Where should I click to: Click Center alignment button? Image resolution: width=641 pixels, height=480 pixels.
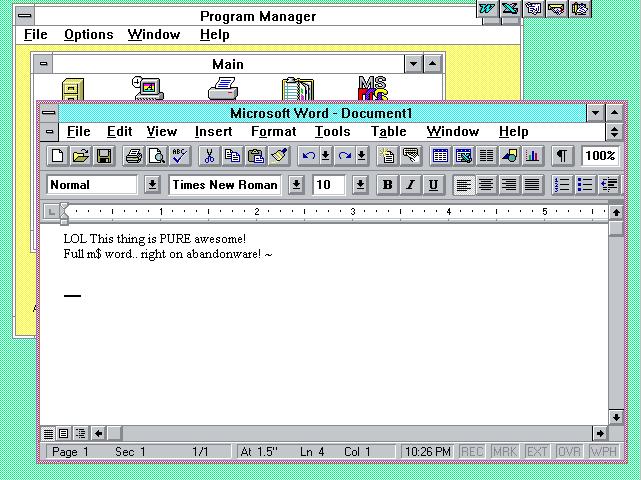[486, 185]
